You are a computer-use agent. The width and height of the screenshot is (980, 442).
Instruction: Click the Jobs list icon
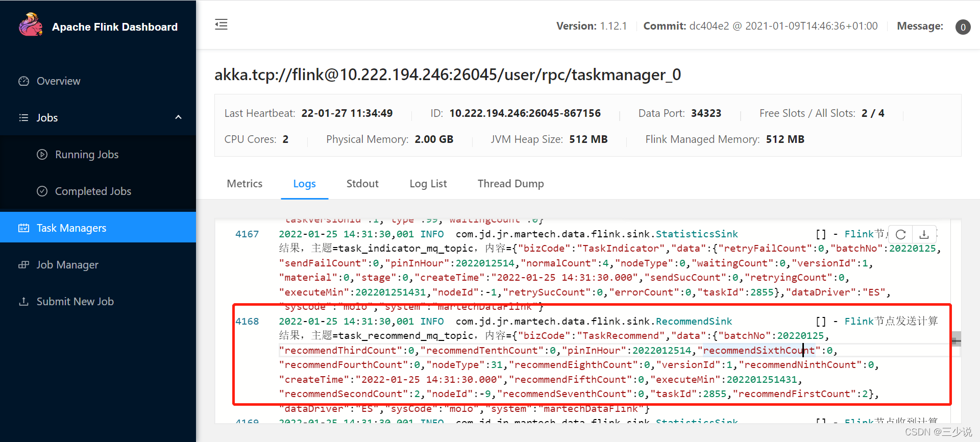pyautogui.click(x=23, y=118)
